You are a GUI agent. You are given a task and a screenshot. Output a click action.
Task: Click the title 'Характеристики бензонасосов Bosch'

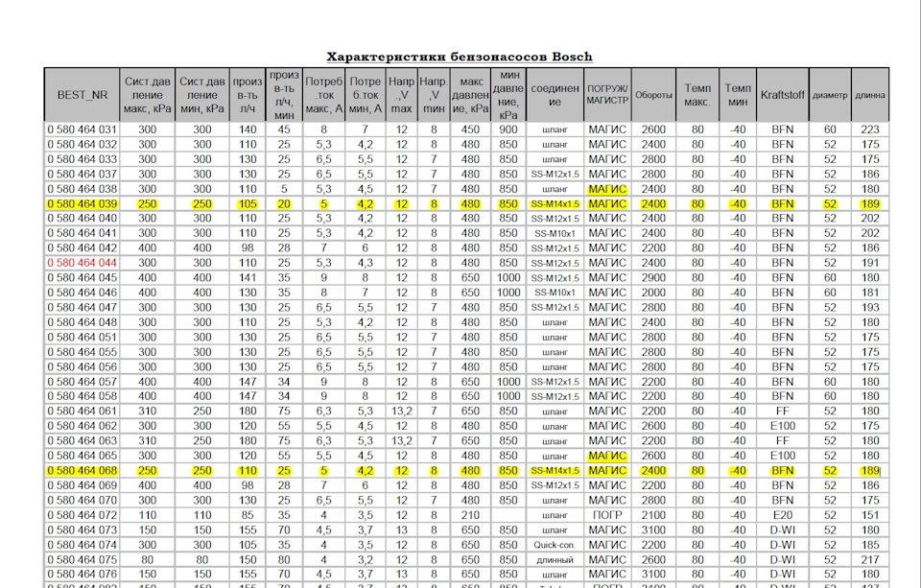(x=460, y=57)
